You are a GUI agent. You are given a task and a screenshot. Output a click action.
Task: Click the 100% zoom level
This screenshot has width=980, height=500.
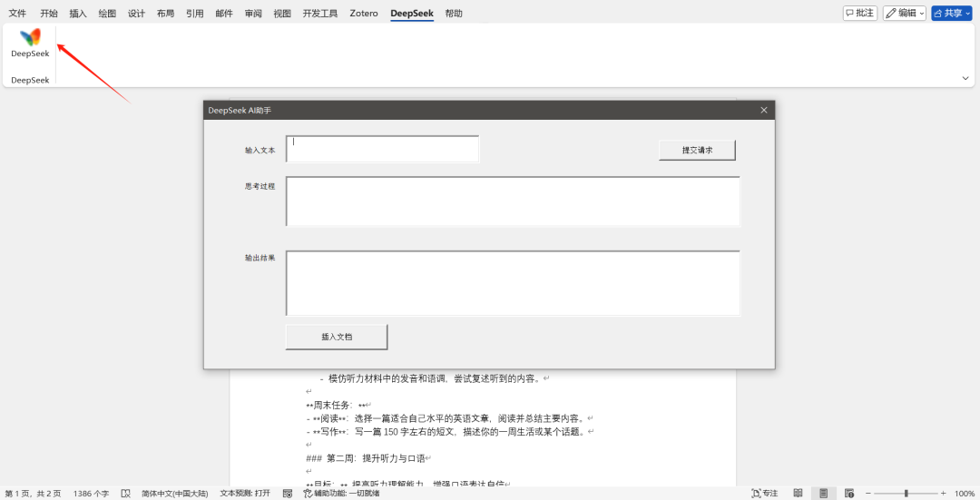coord(965,493)
